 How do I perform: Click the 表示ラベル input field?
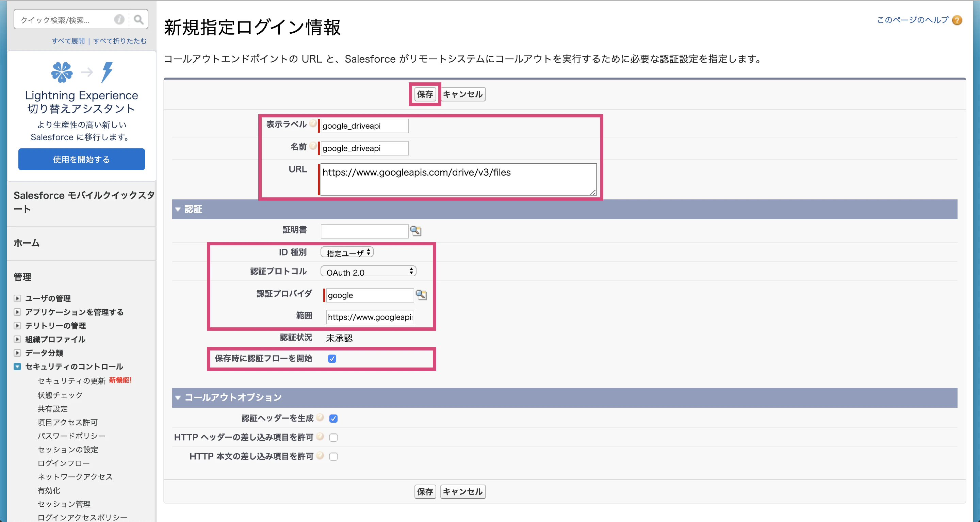[364, 126]
